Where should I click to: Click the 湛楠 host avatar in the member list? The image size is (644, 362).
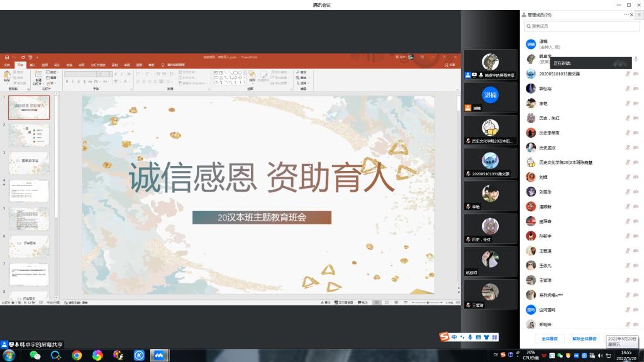[x=531, y=44]
